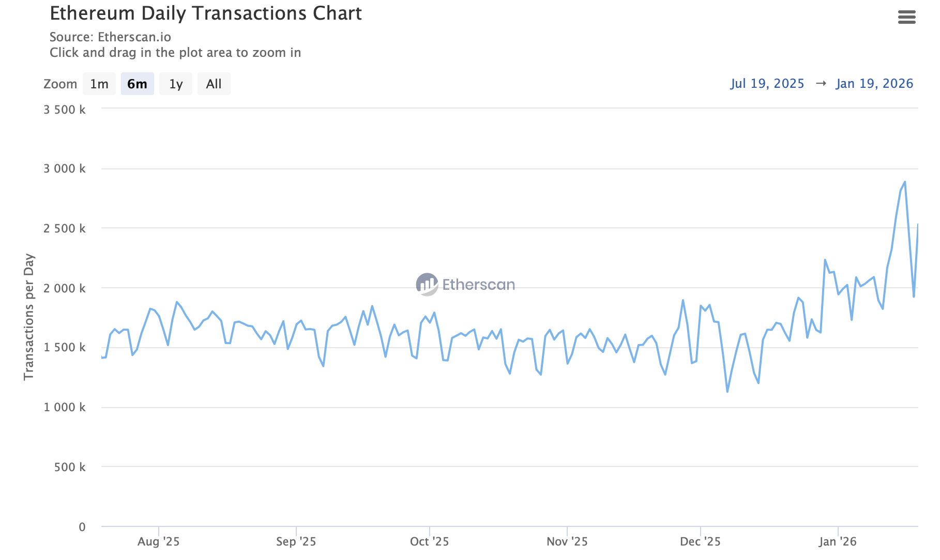Click the Etherscan watermark text
This screenshot has width=940, height=560.
pyautogui.click(x=478, y=285)
